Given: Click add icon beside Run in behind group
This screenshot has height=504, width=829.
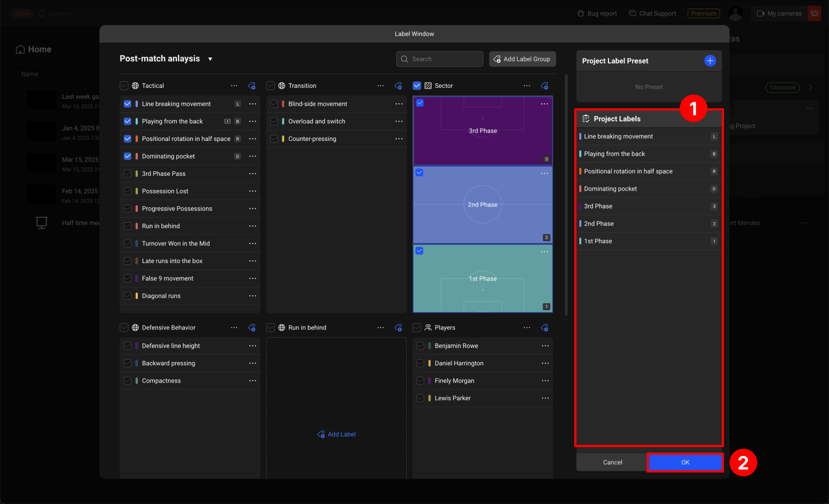Looking at the screenshot, I should pyautogui.click(x=398, y=328).
